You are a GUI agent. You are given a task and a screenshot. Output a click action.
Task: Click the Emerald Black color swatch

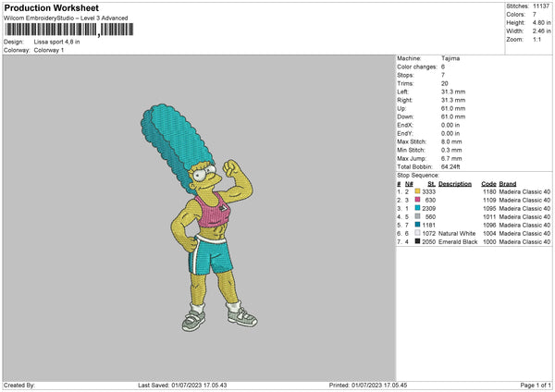tap(417, 241)
